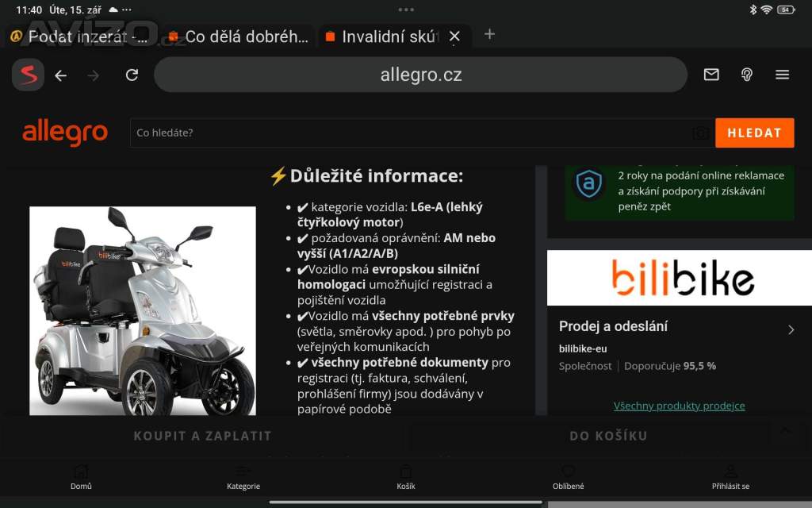Open Přihlásit se in bottom navigation
The image size is (812, 508).
click(x=730, y=477)
